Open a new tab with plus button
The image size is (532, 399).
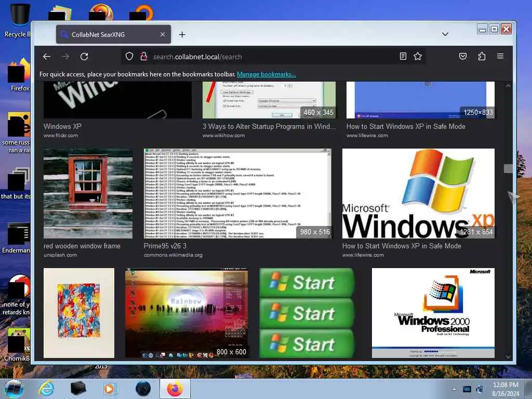pyautogui.click(x=182, y=35)
